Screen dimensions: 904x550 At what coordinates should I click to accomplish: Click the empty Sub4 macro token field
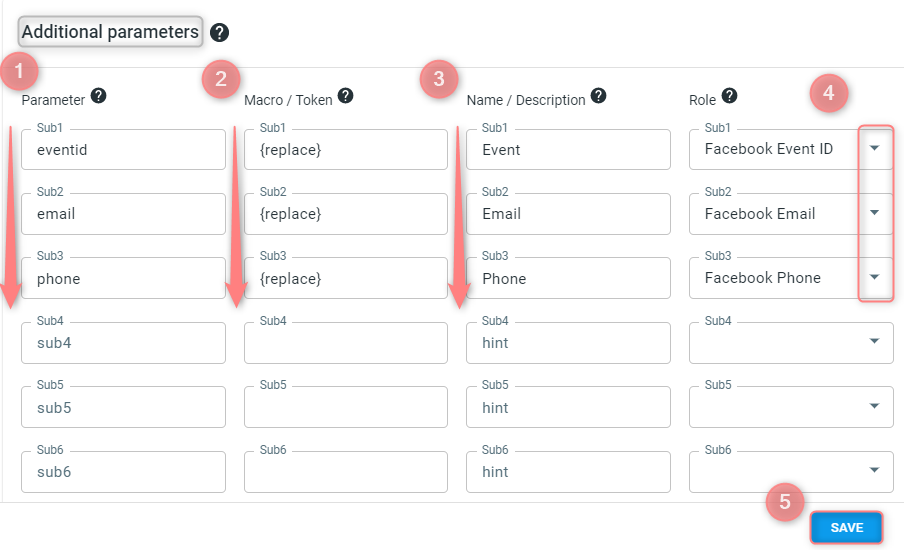pos(346,342)
